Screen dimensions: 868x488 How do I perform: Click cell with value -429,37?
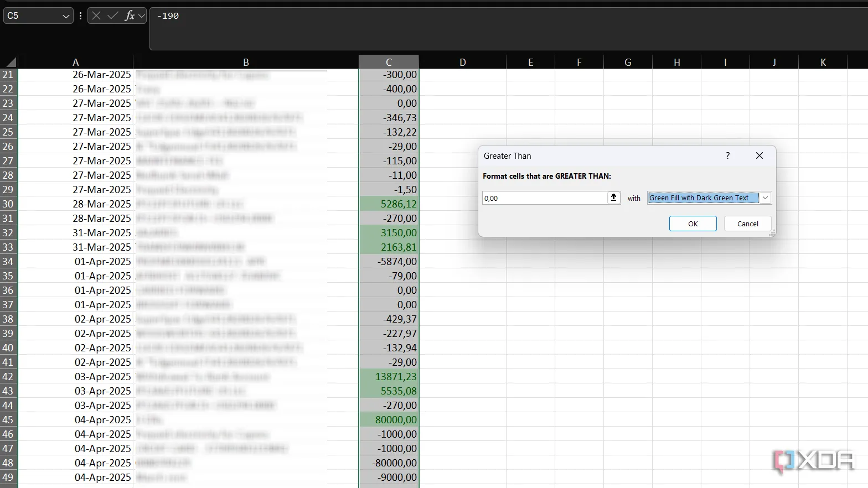[x=389, y=319]
